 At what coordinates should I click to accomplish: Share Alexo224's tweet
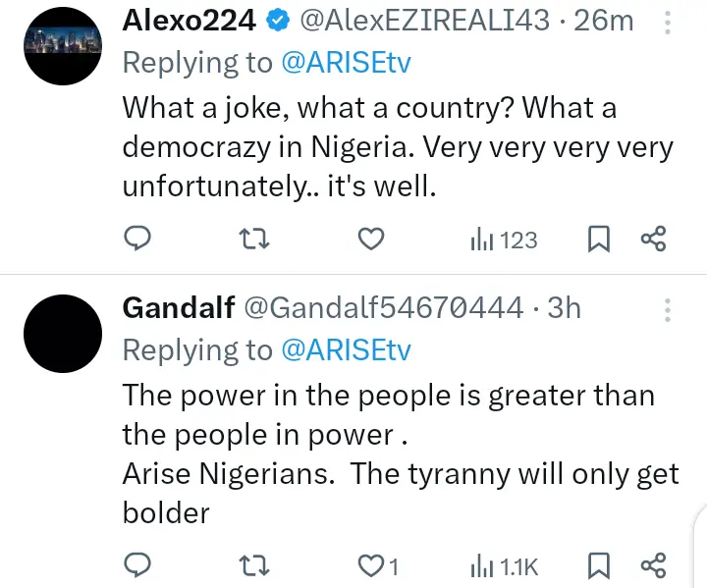653,239
